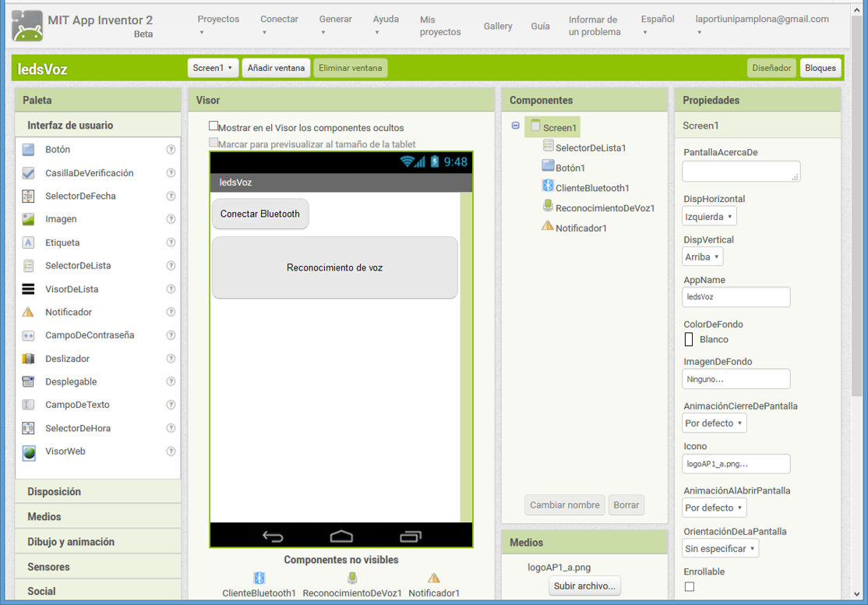
Task: Select the Deslizador slider icon in palette
Action: 29,359
